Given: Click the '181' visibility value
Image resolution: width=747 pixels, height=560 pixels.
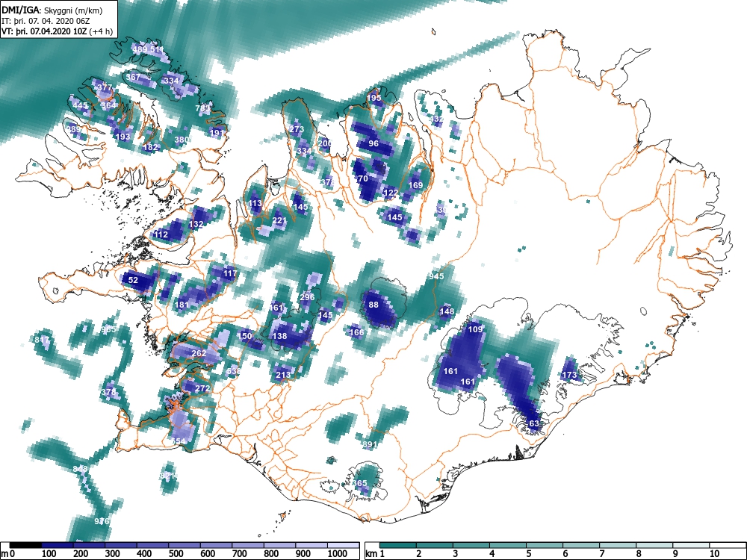Looking at the screenshot, I should coord(182,305).
